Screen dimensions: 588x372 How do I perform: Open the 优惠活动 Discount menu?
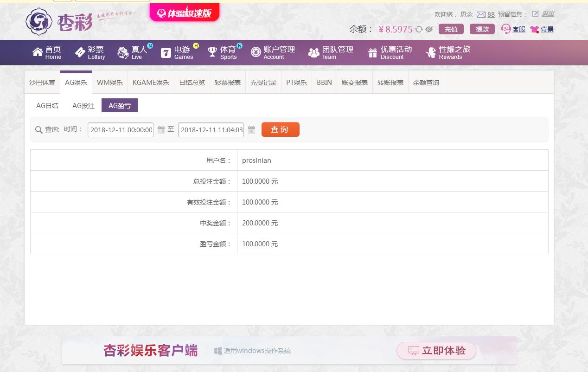tap(390, 52)
